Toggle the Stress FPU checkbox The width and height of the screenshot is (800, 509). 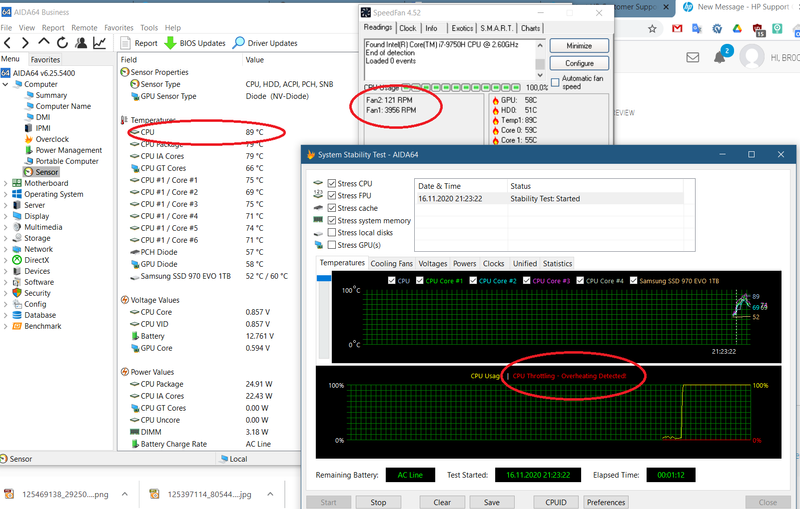coord(332,196)
